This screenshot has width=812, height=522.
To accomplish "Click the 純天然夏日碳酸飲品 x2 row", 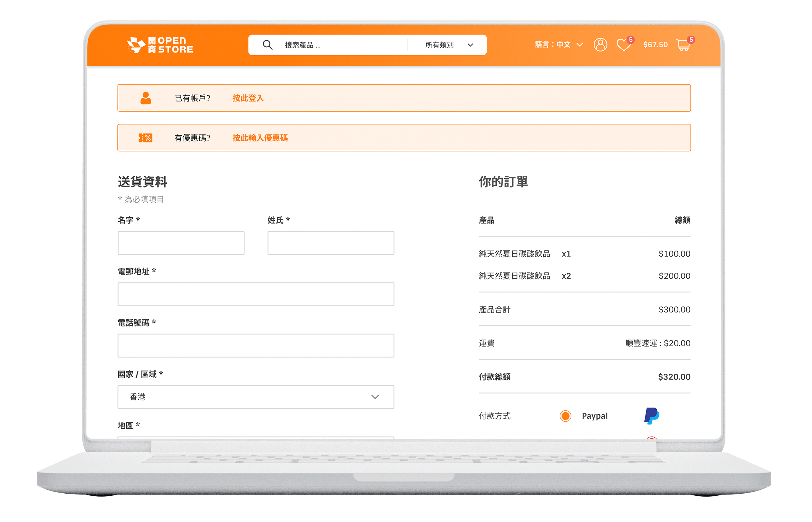I will click(x=584, y=276).
